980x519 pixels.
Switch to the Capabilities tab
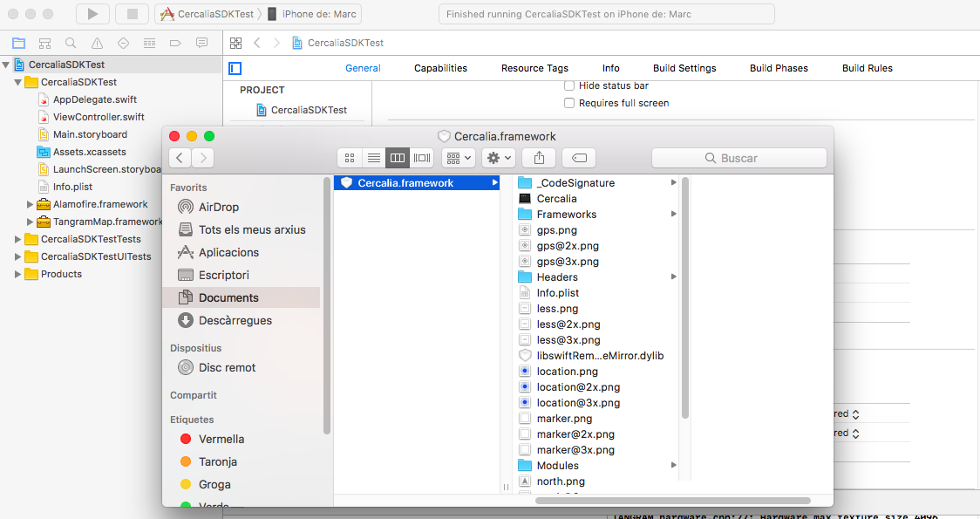click(x=440, y=68)
